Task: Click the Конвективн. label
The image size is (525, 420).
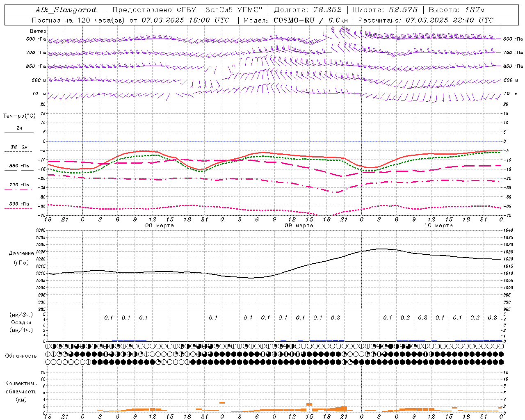Action: click(x=21, y=383)
